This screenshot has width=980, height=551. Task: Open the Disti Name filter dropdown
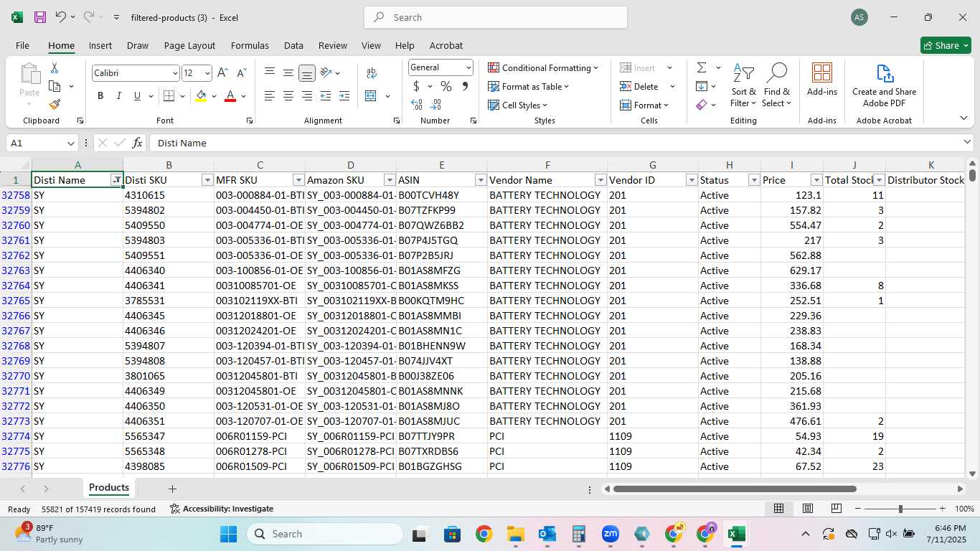pos(116,180)
